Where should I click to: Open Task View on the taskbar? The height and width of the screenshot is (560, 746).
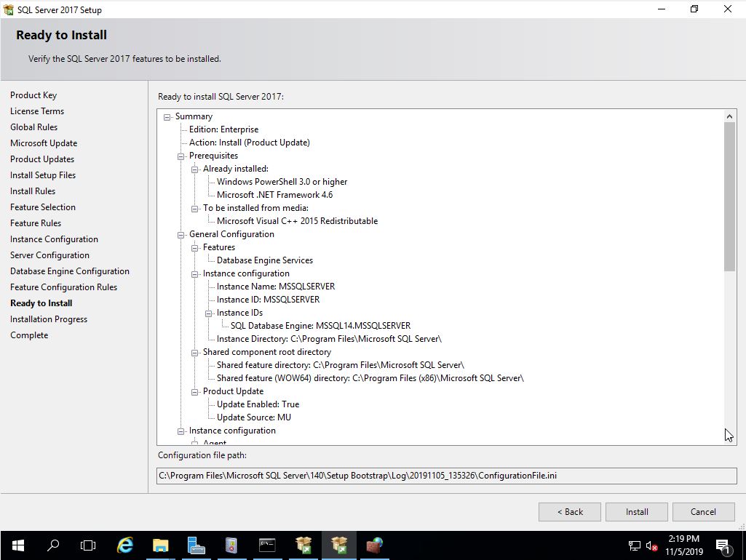(x=88, y=545)
